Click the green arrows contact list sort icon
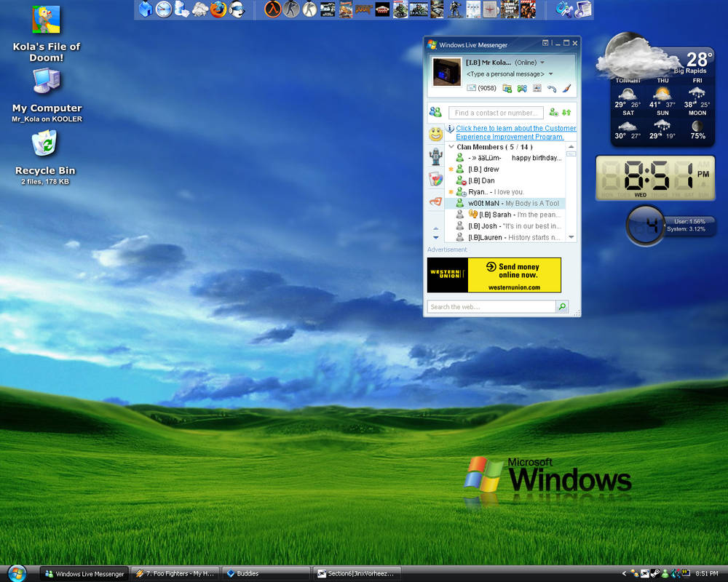The height and width of the screenshot is (582, 728). [566, 112]
